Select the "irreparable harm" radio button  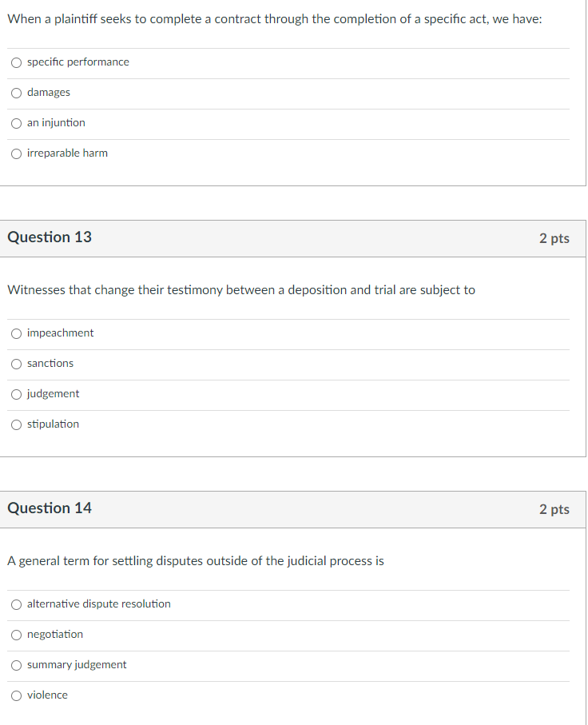16,153
